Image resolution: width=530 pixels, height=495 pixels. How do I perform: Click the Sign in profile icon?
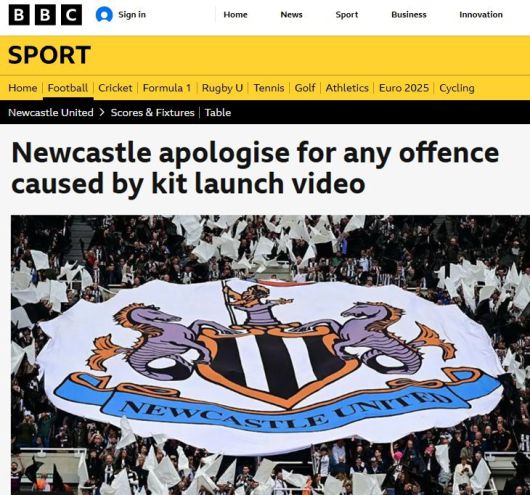(x=104, y=15)
